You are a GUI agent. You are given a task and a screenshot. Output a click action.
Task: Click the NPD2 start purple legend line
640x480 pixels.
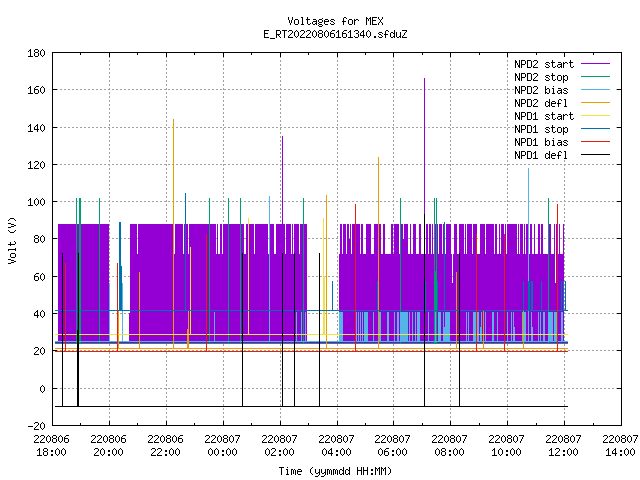coord(595,64)
